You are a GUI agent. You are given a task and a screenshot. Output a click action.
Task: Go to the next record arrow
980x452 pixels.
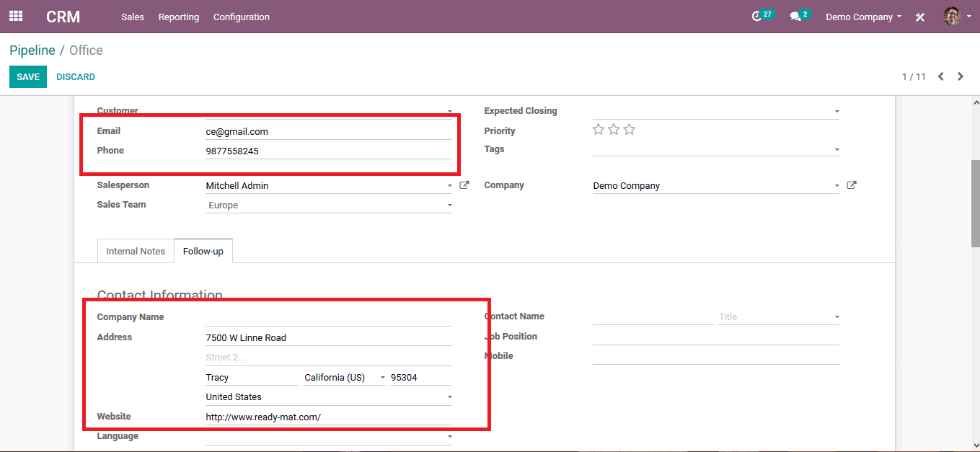coord(961,76)
